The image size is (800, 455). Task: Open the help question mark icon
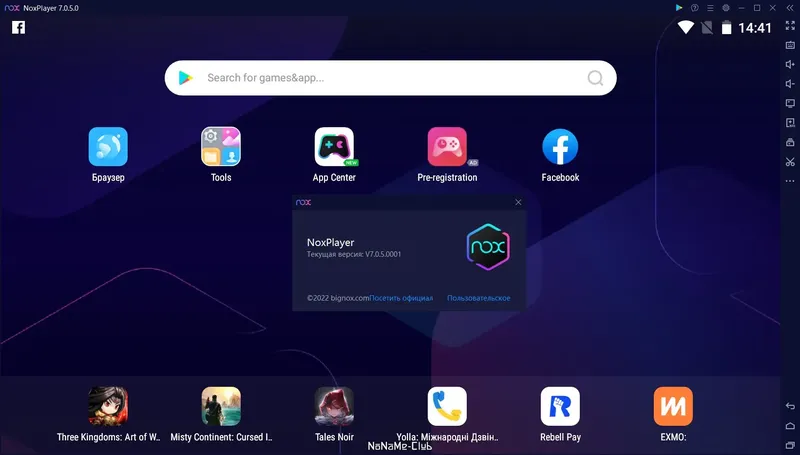[694, 8]
